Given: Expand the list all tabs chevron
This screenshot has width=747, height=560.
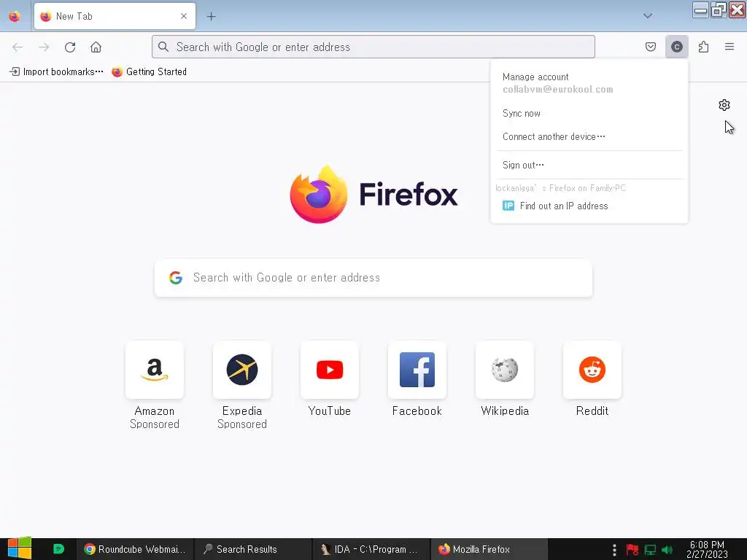Looking at the screenshot, I should tap(647, 16).
